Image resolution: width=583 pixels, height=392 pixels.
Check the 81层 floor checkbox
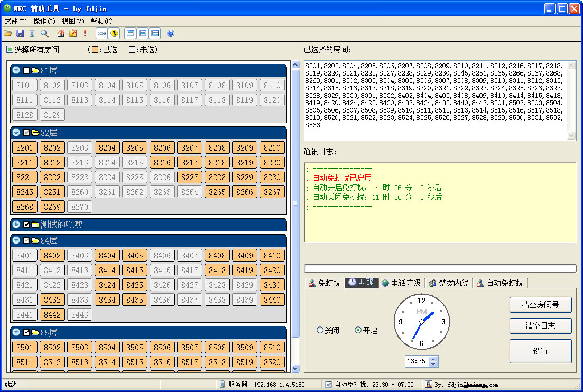pyautogui.click(x=26, y=70)
